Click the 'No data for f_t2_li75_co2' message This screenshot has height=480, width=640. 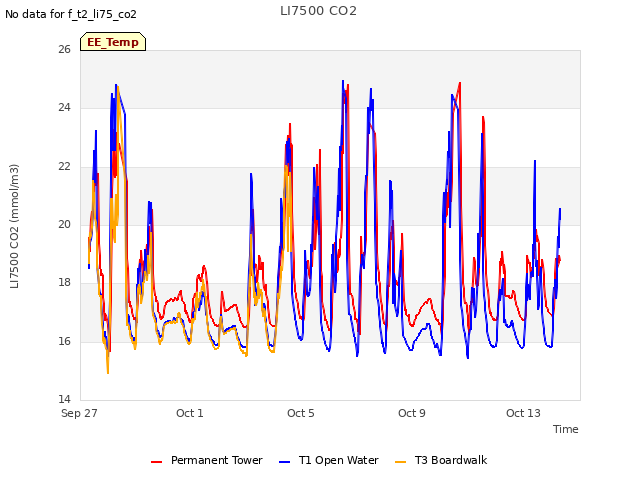tap(71, 14)
